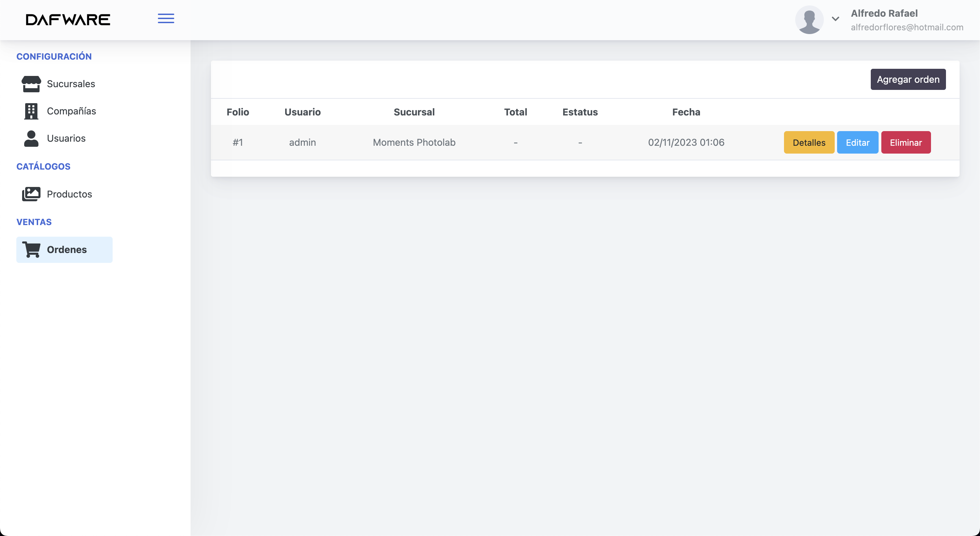Click the Usuarios person icon
This screenshot has width=980, height=536.
coord(31,139)
